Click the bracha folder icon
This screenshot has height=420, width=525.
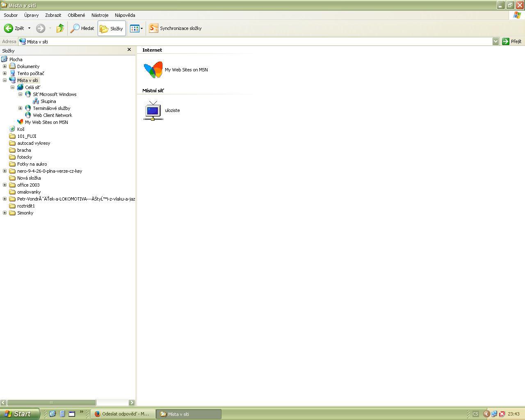12,150
